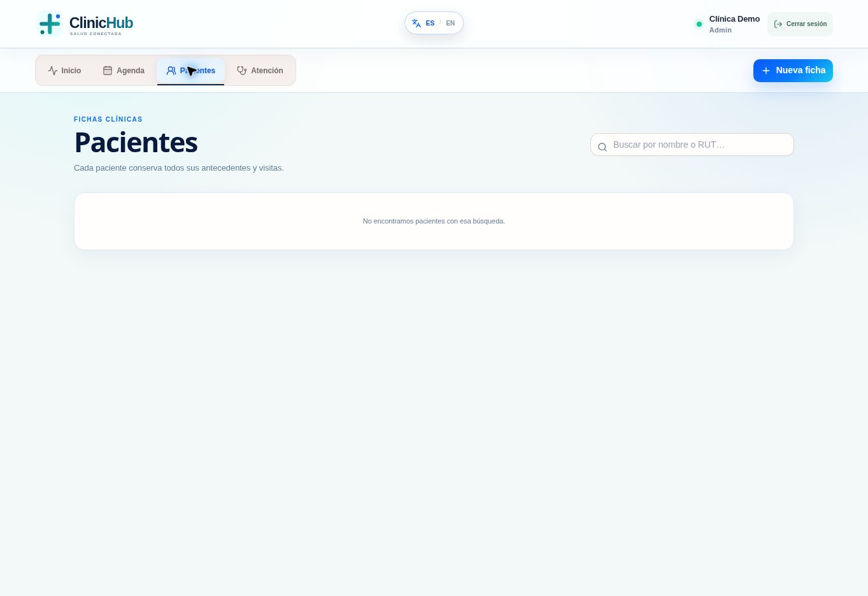
Task: Click the Atención stethoscope icon
Action: coord(242,71)
